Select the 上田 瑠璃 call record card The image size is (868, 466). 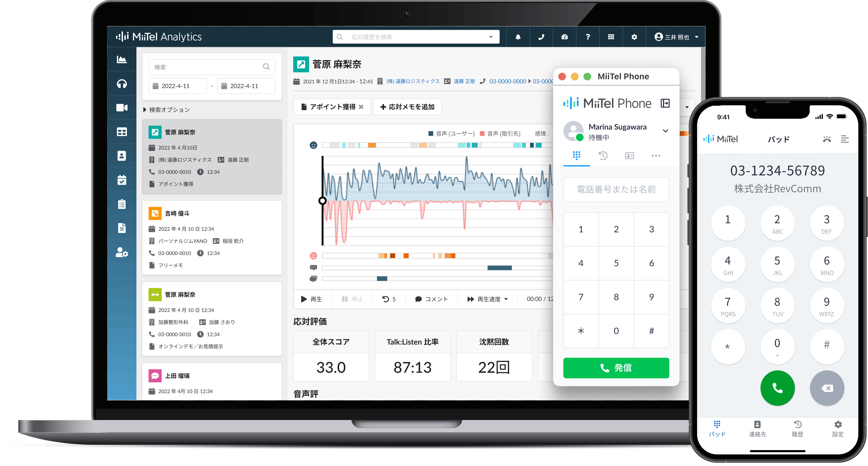[x=212, y=381]
